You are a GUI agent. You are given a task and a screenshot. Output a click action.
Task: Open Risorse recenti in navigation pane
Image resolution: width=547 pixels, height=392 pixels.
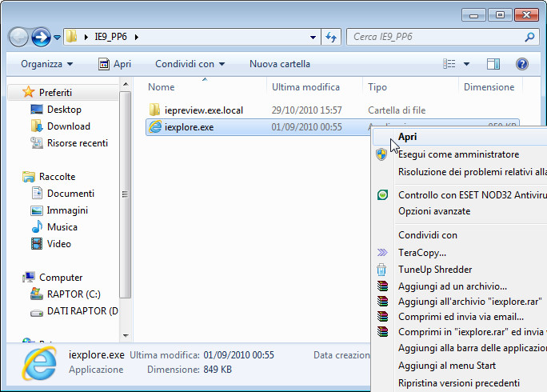[x=78, y=142]
